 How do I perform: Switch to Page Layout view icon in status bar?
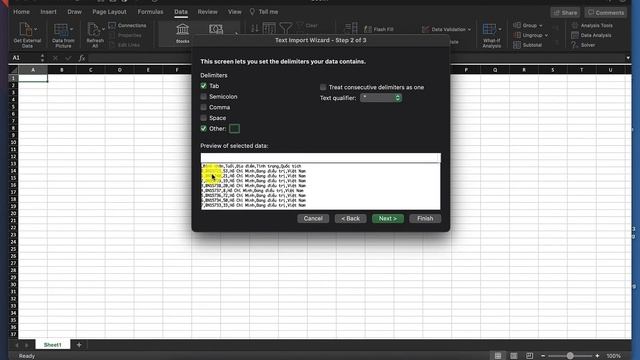click(x=514, y=356)
